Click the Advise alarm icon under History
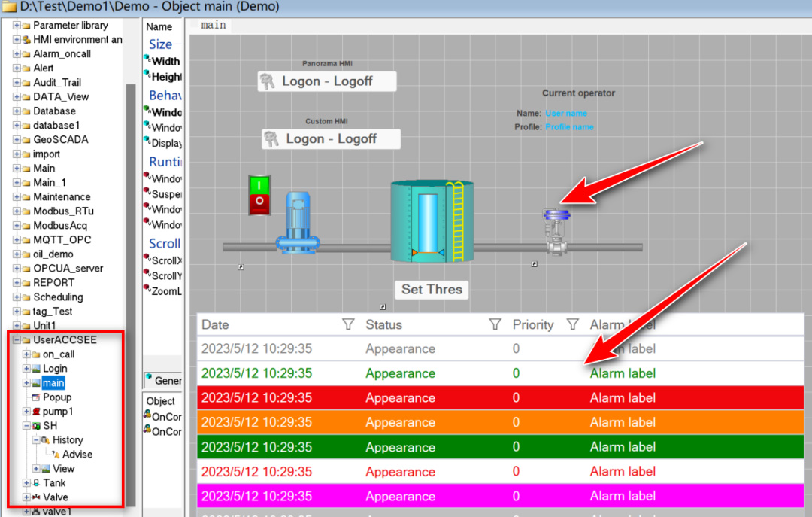 pyautogui.click(x=55, y=454)
